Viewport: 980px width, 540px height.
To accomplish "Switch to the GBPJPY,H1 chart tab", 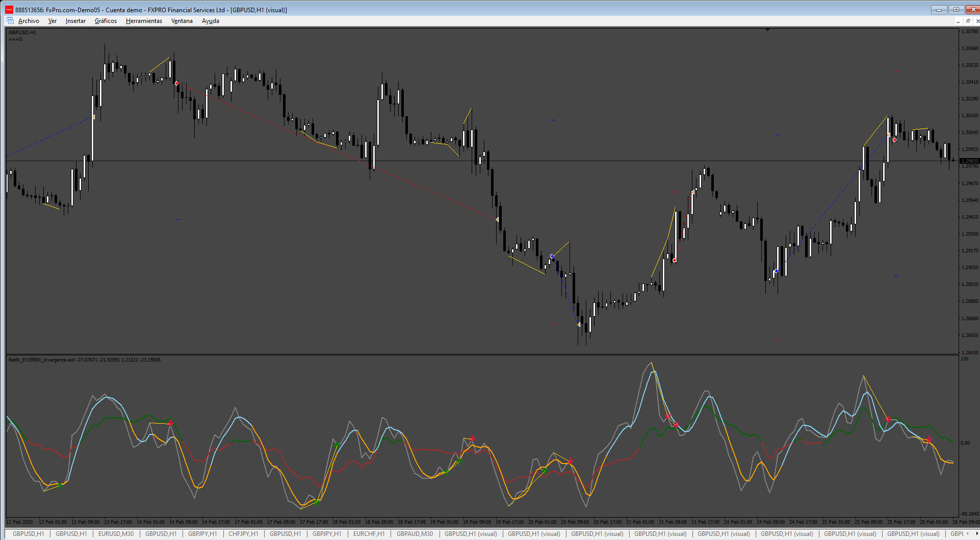I will [x=202, y=534].
